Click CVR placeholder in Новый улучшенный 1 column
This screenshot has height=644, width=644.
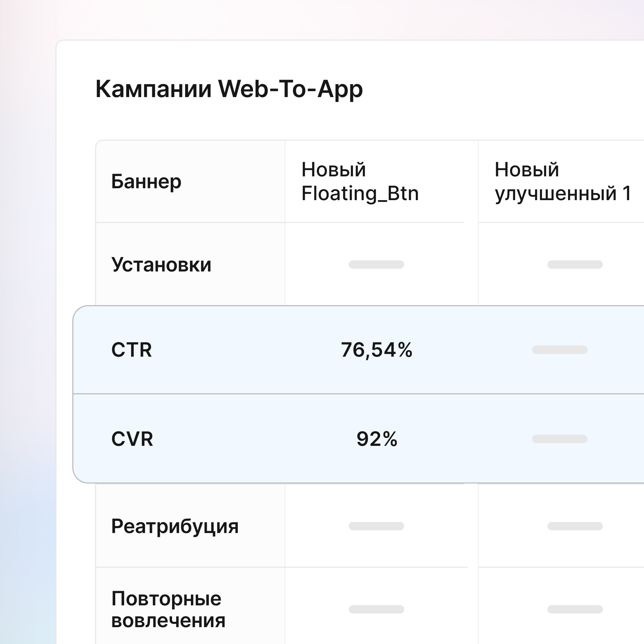click(559, 439)
